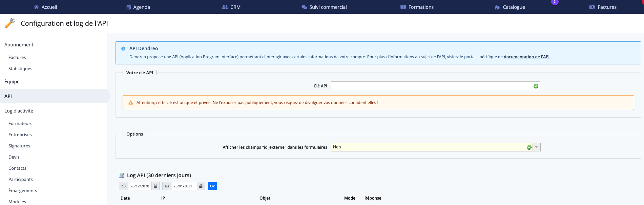The width and height of the screenshot is (644, 205).
Task: Open Équipe in the sidebar
Action: click(12, 82)
